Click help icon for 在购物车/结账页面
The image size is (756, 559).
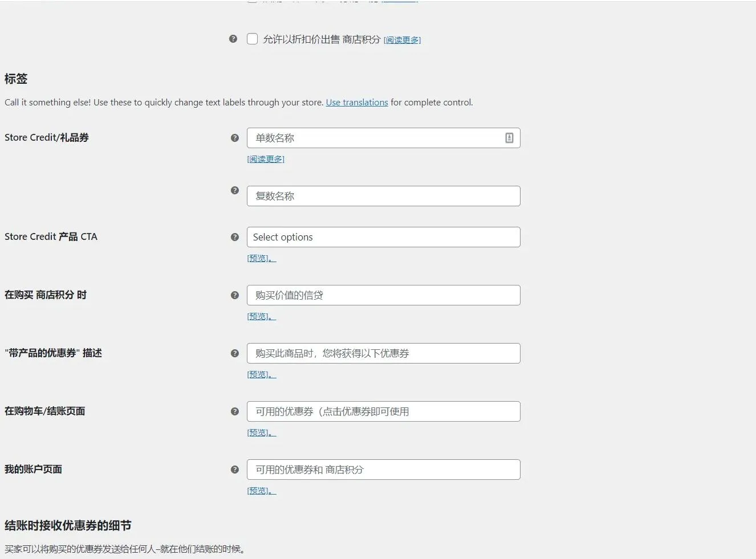click(234, 411)
